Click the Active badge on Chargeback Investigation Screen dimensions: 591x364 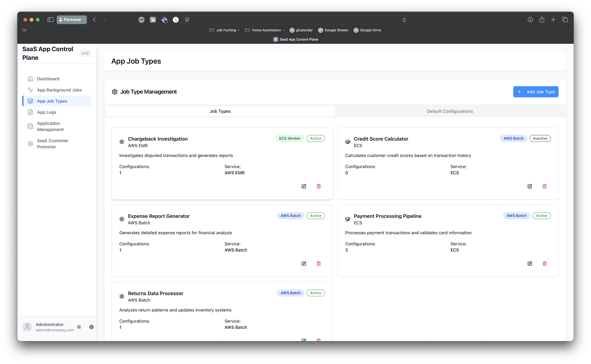click(316, 139)
